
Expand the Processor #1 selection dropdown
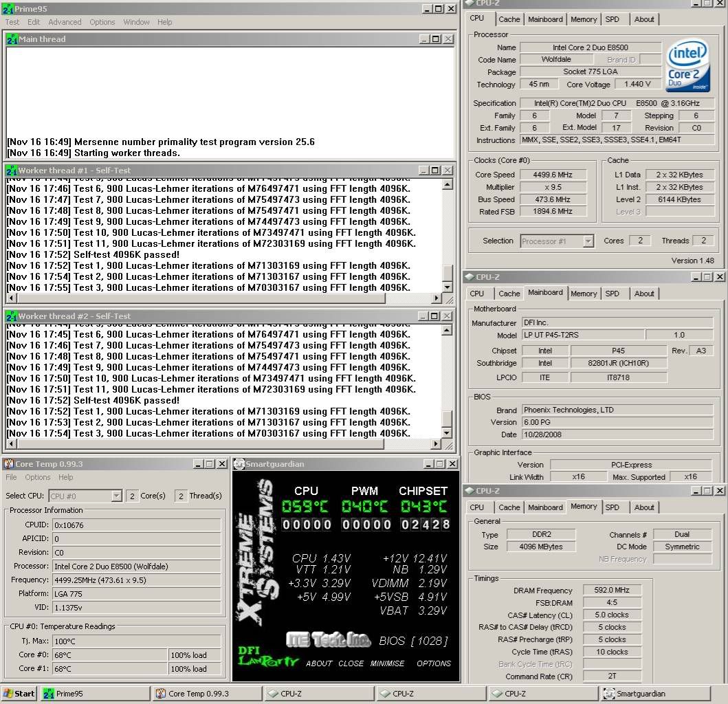[588, 241]
